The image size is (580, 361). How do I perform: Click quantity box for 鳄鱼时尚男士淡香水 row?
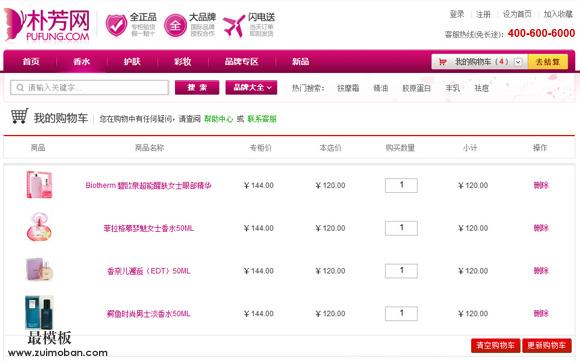tap(401, 314)
